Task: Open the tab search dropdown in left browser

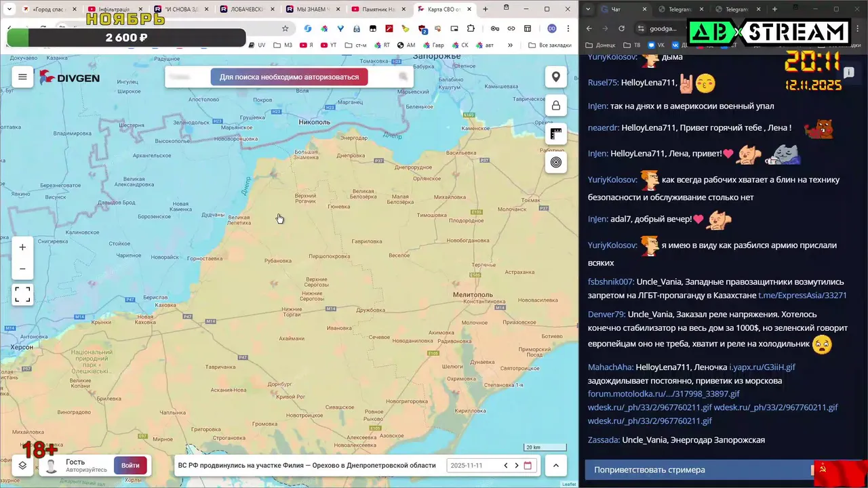Action: pyautogui.click(x=8, y=9)
